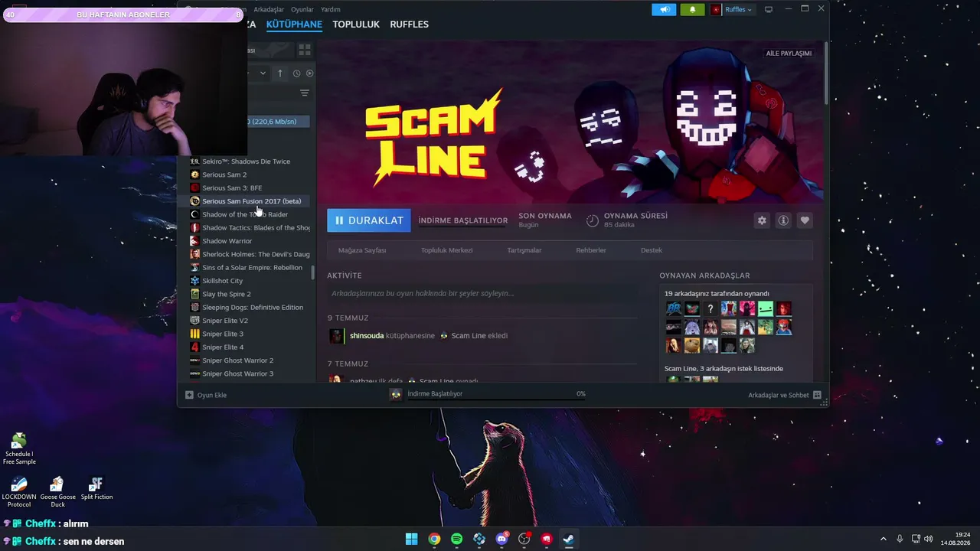980x551 pixels.
Task: Open shinsouda profile link in activity
Action: point(367,335)
